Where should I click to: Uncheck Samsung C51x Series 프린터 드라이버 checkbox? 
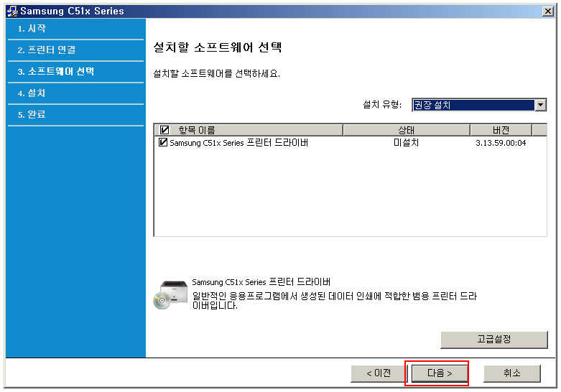[x=163, y=142]
